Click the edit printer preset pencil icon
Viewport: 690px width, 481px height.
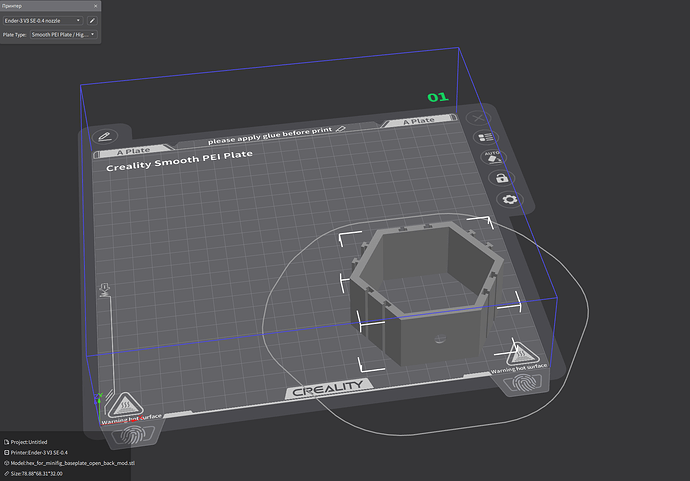point(92,21)
